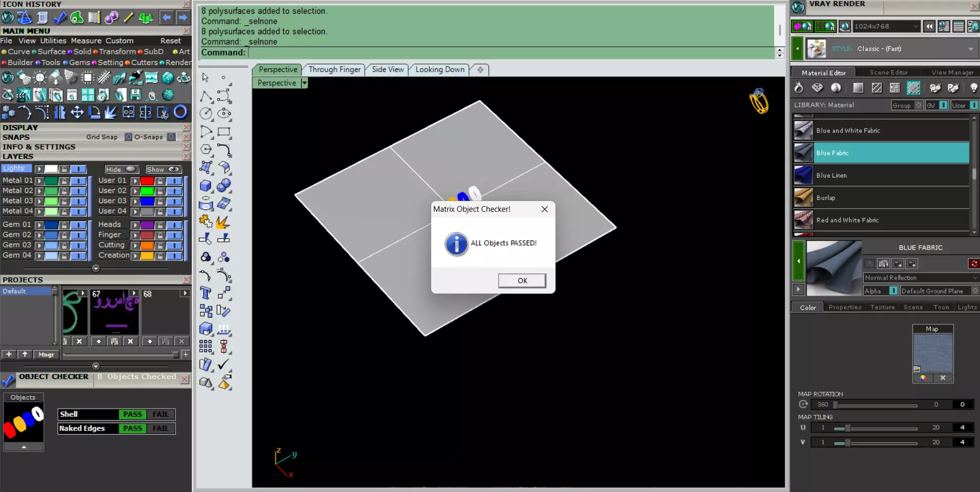Viewport: 980px width, 492px height.
Task: Toggle the Grid Snap switch
Action: (128, 137)
